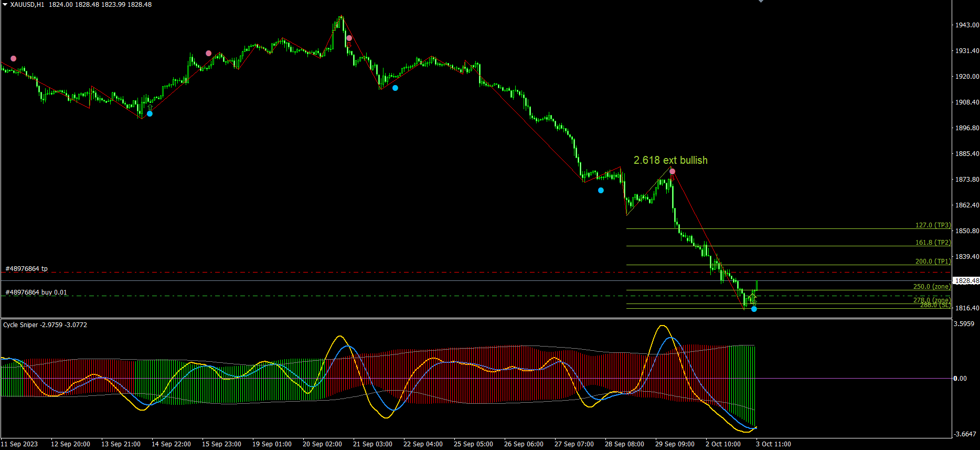Viewport: 980px width, 450px height.
Task: Click the 1896.80 price scale value
Action: coord(967,128)
